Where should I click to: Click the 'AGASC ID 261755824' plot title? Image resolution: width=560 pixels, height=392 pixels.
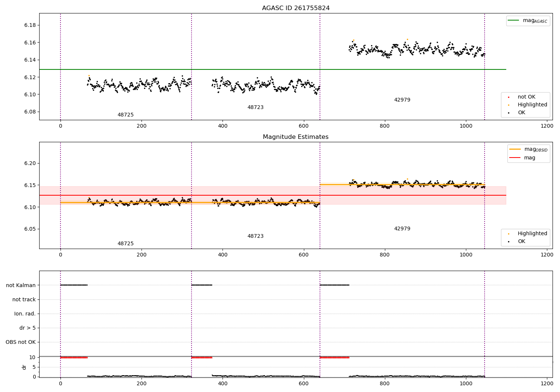[296, 8]
